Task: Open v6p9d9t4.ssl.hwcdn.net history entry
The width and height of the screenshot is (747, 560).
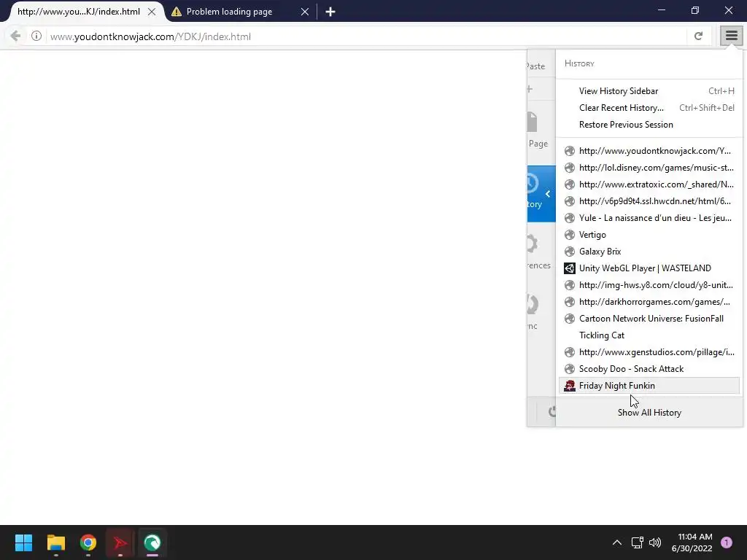Action: point(649,201)
